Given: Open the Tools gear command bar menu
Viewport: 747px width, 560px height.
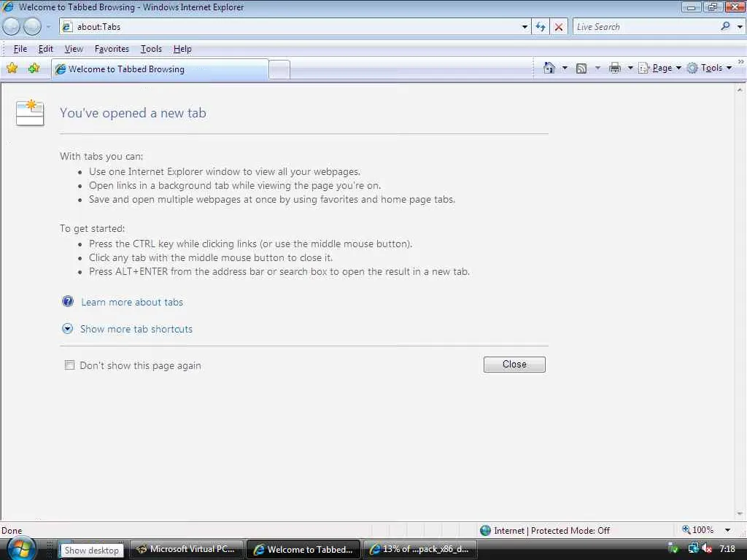Looking at the screenshot, I should (x=709, y=68).
